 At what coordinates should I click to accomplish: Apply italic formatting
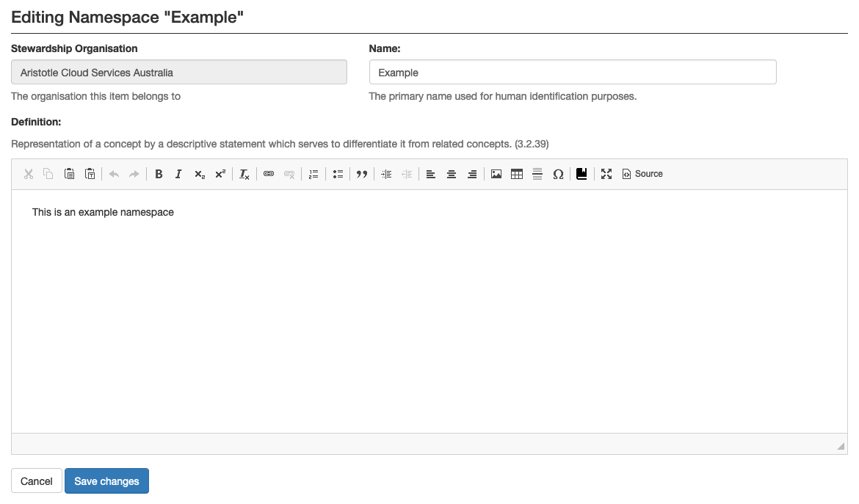178,175
